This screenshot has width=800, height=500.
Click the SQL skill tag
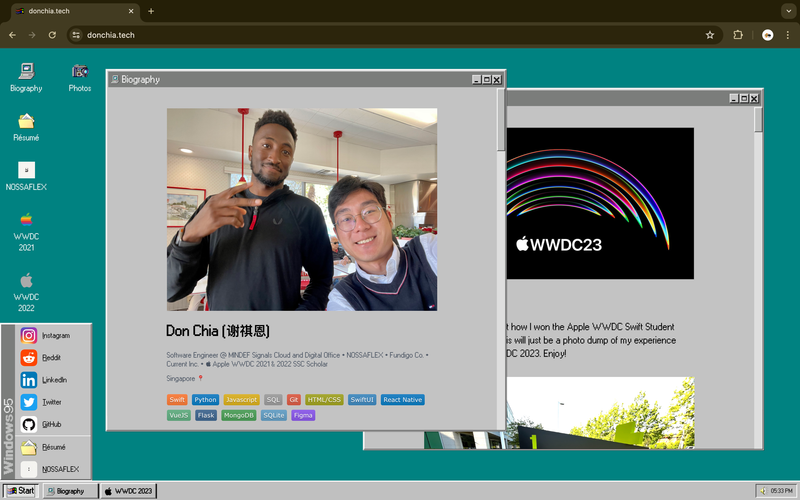273,399
